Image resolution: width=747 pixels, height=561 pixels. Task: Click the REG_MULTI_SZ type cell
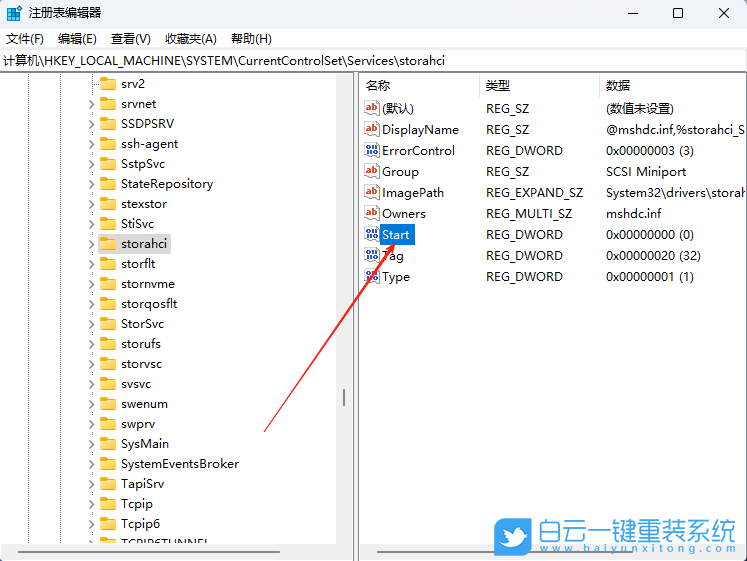(529, 214)
